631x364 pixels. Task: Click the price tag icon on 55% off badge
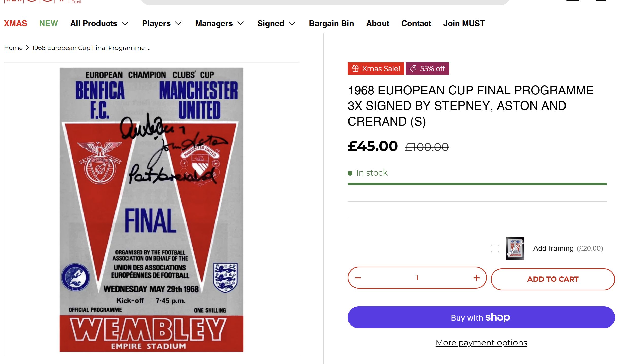tap(413, 68)
